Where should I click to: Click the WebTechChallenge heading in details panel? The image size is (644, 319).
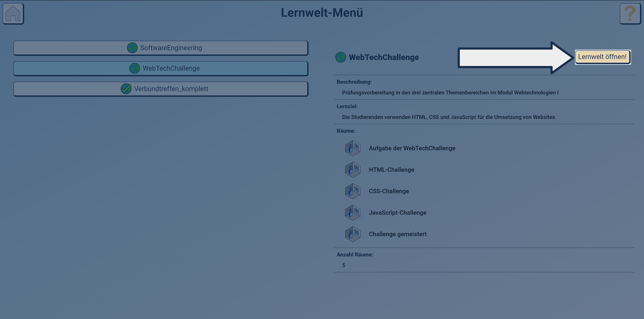tap(384, 57)
